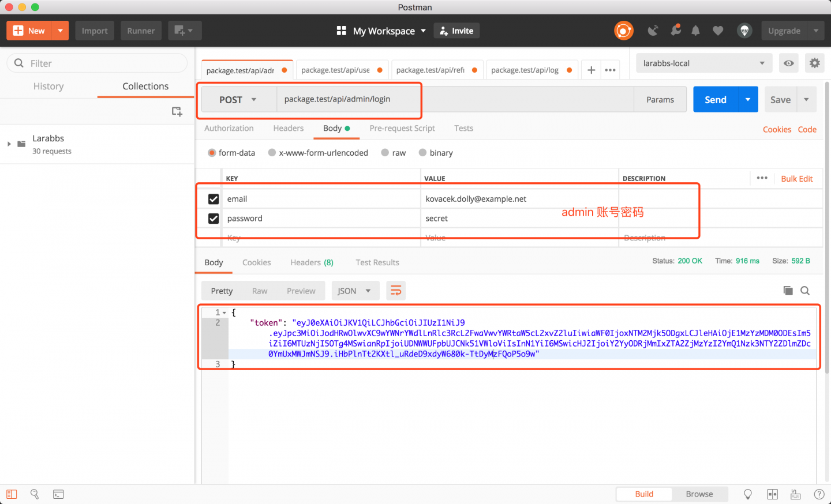Open environment quick look eye icon

[789, 63]
